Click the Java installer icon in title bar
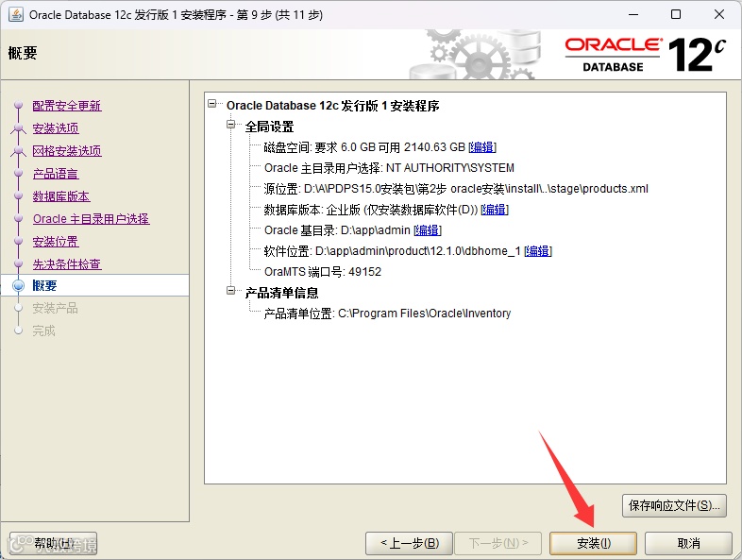The width and height of the screenshot is (742, 560). click(x=16, y=15)
